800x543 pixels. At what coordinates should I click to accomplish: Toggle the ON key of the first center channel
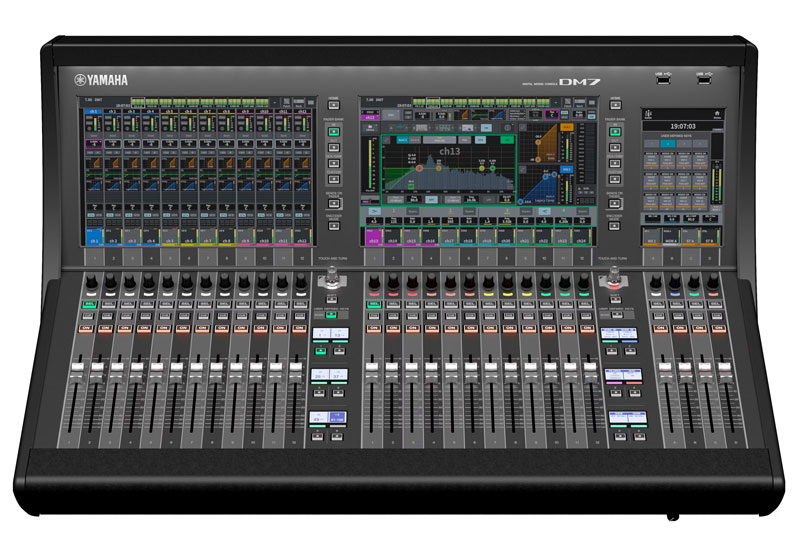[x=372, y=329]
